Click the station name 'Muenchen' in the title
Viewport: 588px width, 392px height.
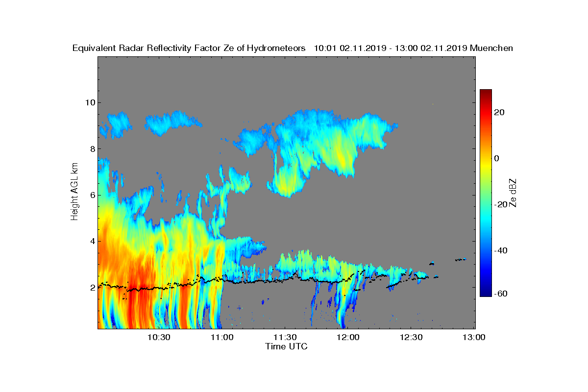491,48
